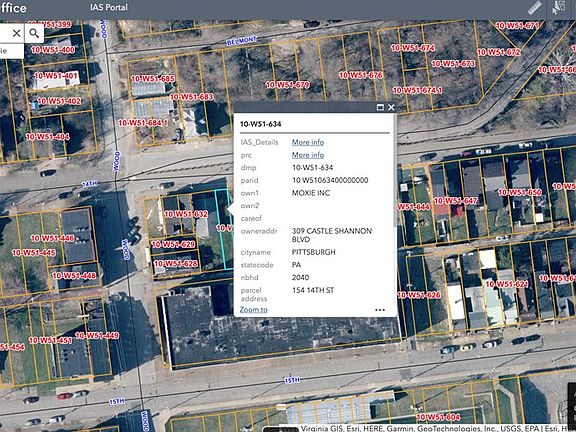Open the Measurement ruler tool
Viewport: 576px width, 432px height.
pos(534,8)
